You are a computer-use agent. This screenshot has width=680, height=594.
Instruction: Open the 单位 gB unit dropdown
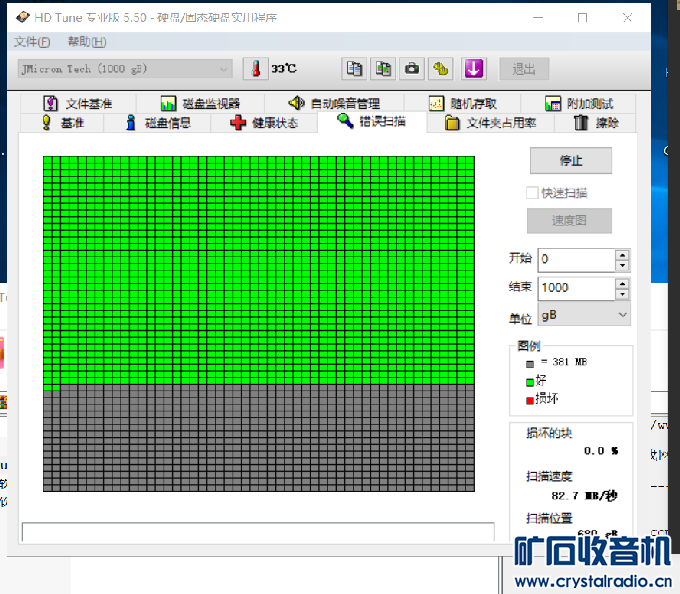click(584, 315)
